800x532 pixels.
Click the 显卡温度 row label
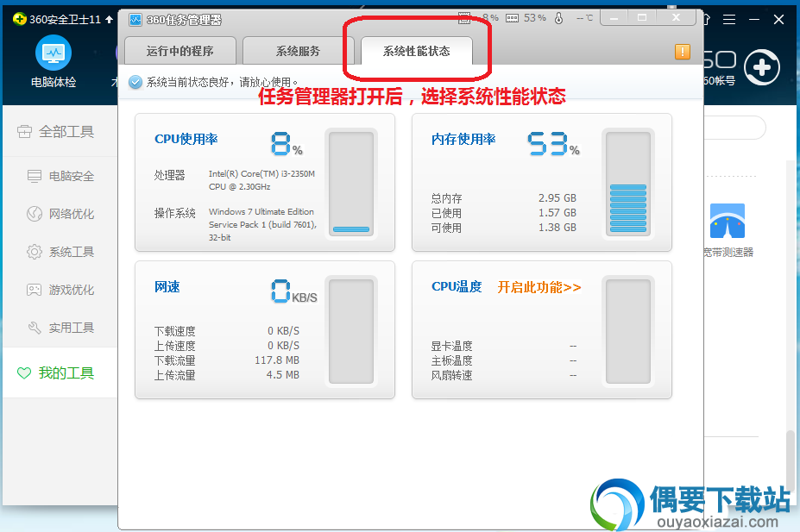coord(451,346)
